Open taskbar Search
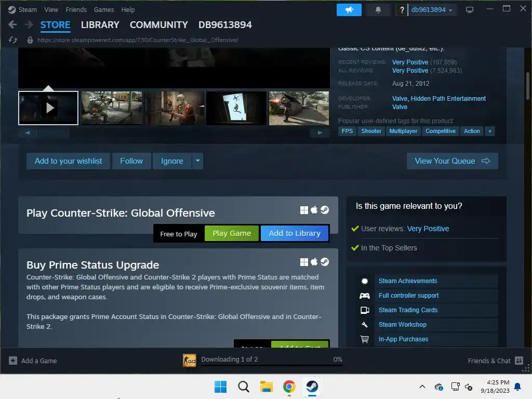 (x=244, y=387)
